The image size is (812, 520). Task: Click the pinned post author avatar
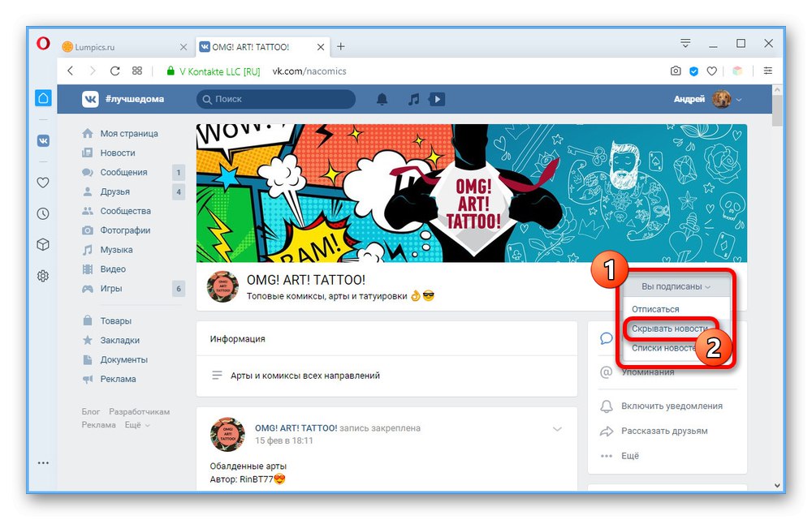point(227,434)
